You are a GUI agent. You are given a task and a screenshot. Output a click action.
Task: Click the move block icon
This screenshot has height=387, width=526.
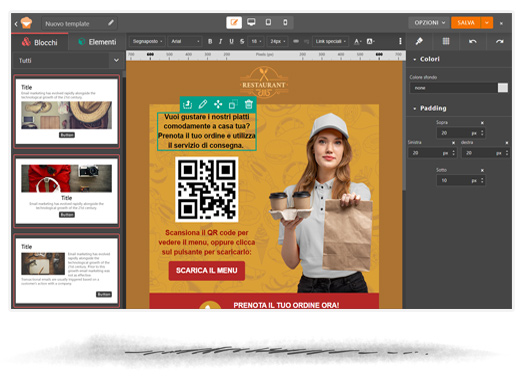click(218, 104)
